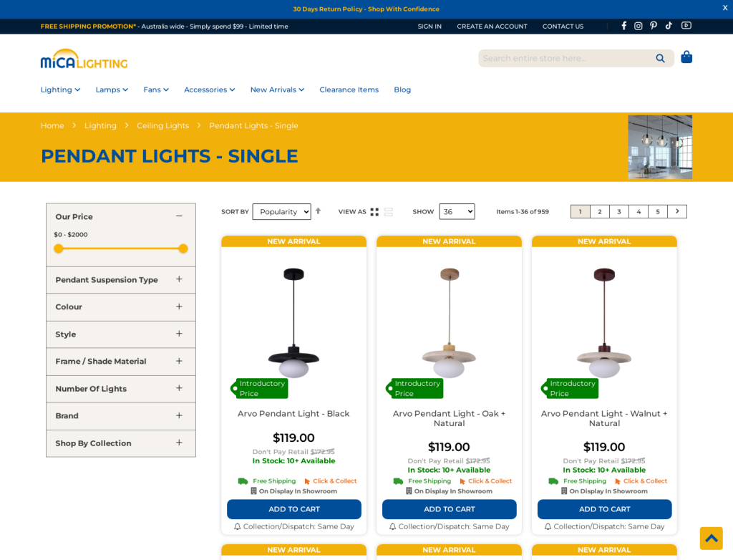733x560 pixels.
Task: Go to Home breadcrumb
Action: [x=52, y=125]
